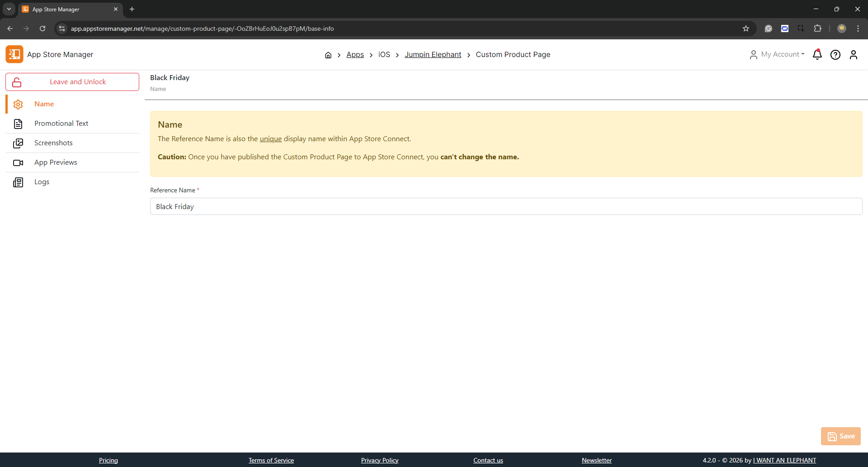Follow the Jumpin Elephant breadcrumb link
This screenshot has height=467, width=868.
pyautogui.click(x=433, y=54)
